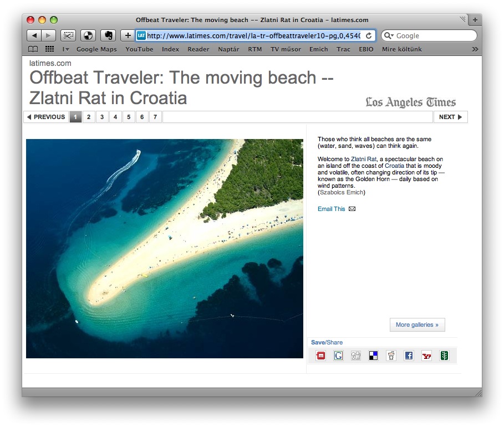Expand the 'I' bookmarks folder dropdown
The image size is (504, 427).
pos(65,49)
